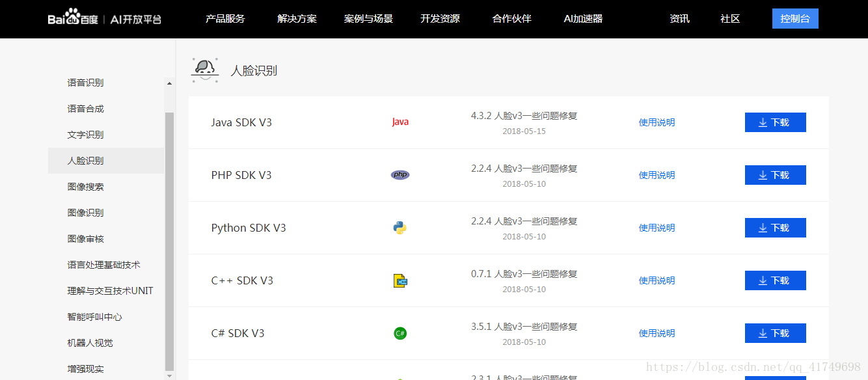Click version text 4.3.2 人脸v3一些问题修复
The image size is (868, 380).
tap(524, 116)
